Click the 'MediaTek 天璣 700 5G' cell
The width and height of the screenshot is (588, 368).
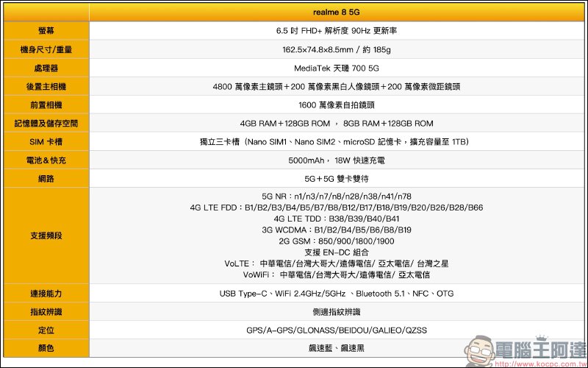pos(337,68)
